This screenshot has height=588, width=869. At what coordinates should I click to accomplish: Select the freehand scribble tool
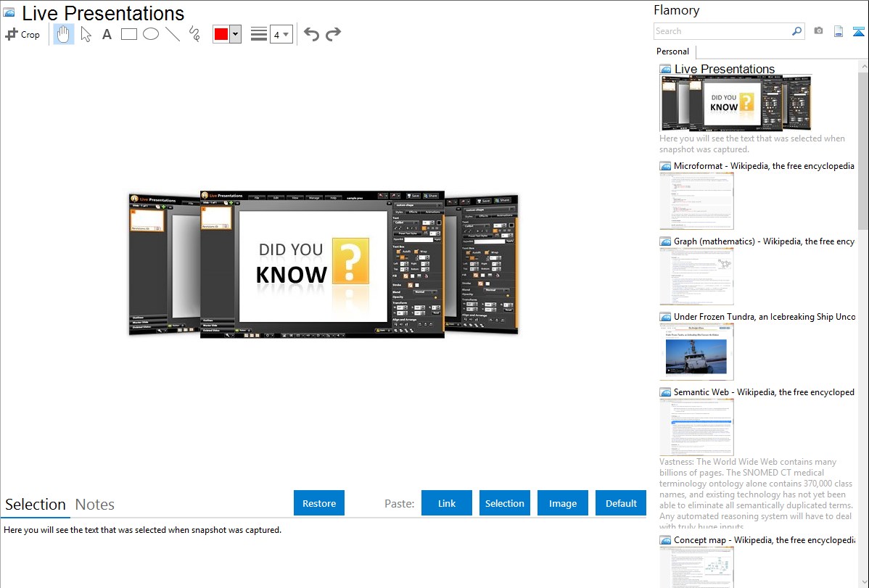(x=194, y=34)
